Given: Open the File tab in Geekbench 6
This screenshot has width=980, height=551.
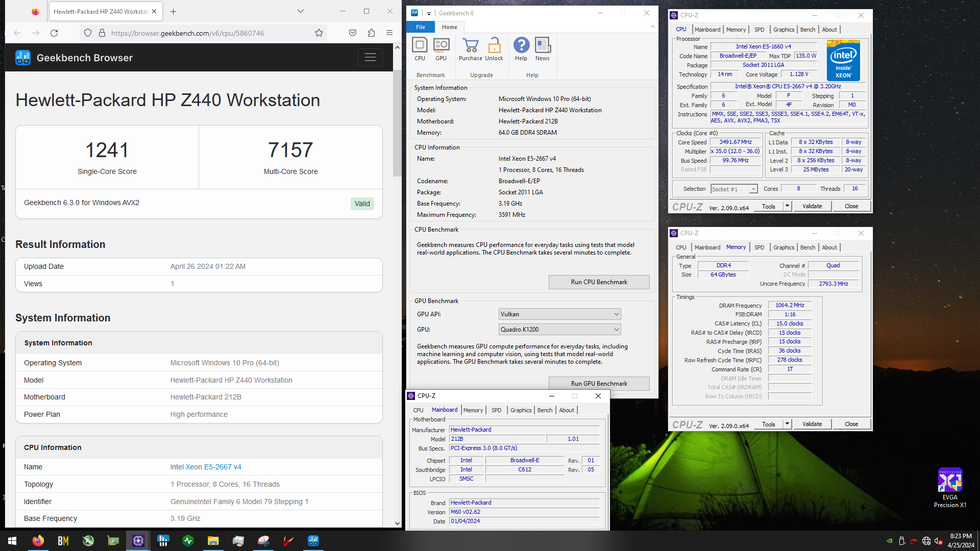Looking at the screenshot, I should coord(421,27).
